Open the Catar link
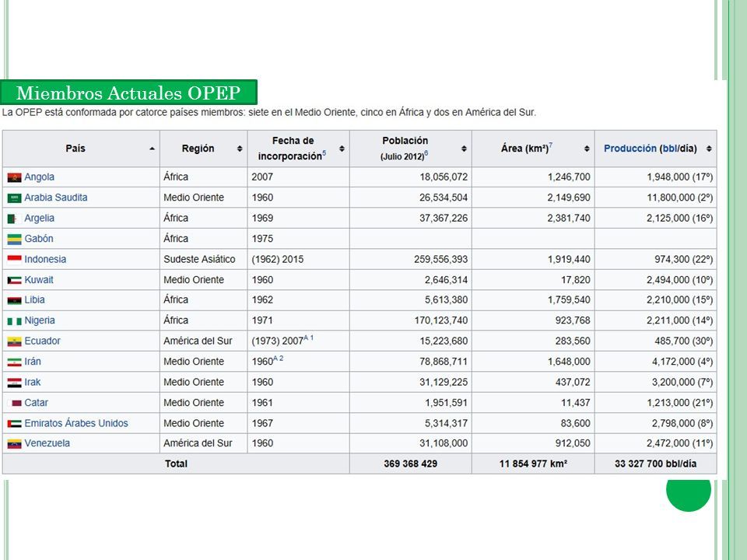747x560 pixels. tap(37, 403)
